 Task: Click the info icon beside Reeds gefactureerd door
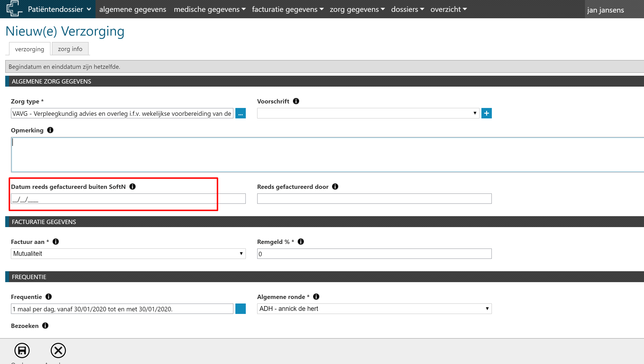pos(335,187)
